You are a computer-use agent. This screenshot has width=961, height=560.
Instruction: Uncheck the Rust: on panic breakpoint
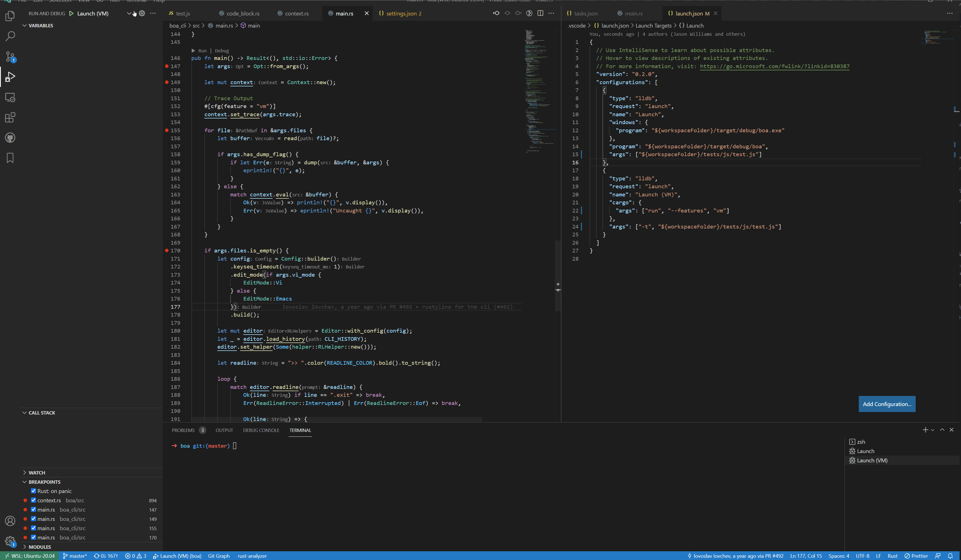(x=33, y=490)
